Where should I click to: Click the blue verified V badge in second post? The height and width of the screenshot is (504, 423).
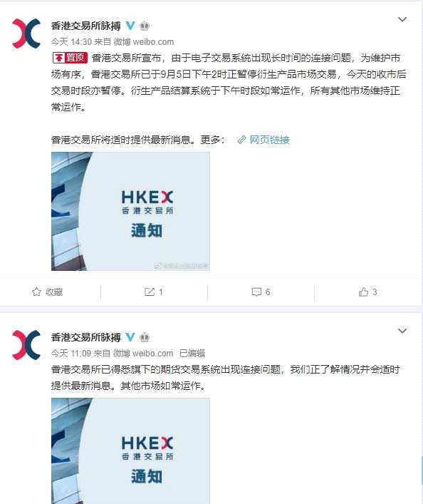pyautogui.click(x=130, y=337)
